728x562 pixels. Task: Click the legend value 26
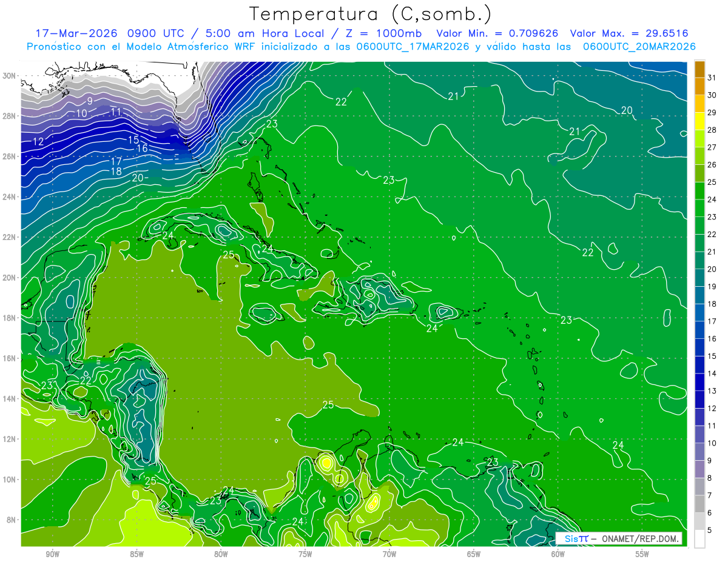712,164
